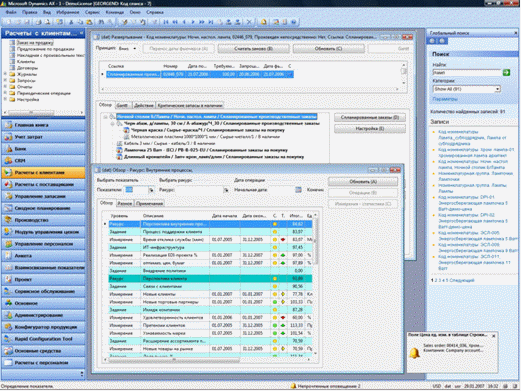Expand Журналы folder
The image size is (521, 391).
5,74
